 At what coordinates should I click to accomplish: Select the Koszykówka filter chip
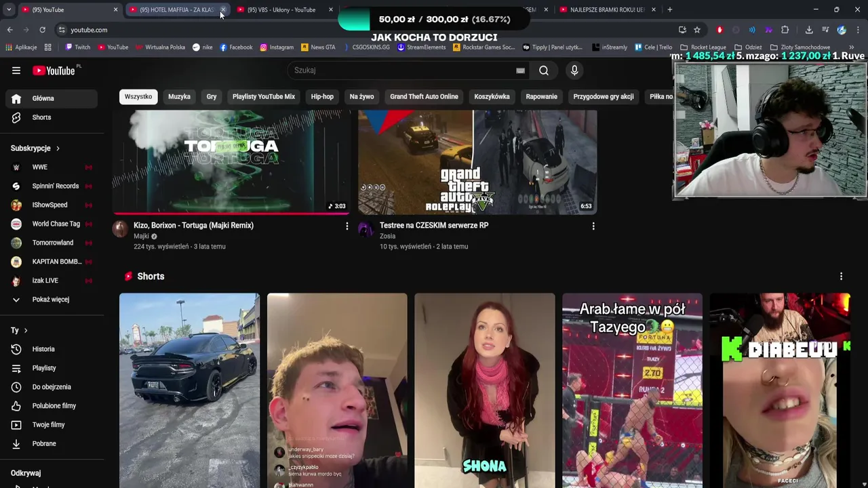[x=492, y=97]
